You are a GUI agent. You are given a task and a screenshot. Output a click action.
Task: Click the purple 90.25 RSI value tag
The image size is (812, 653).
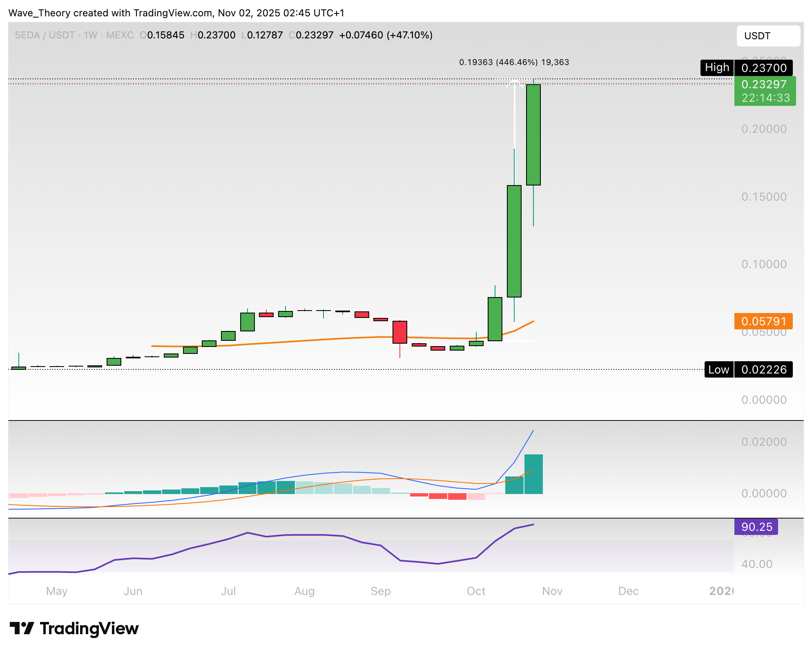pos(756,527)
